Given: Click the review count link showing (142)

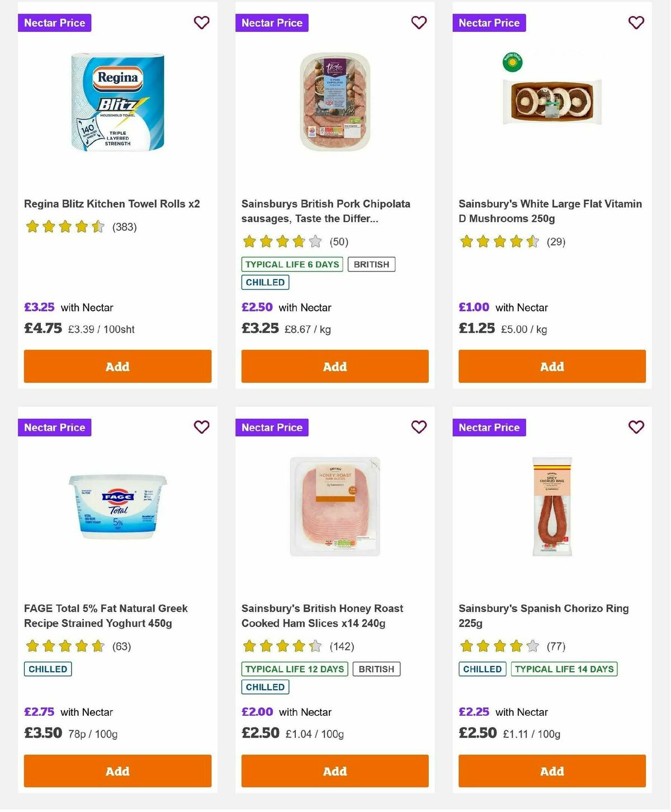Looking at the screenshot, I should tap(342, 646).
